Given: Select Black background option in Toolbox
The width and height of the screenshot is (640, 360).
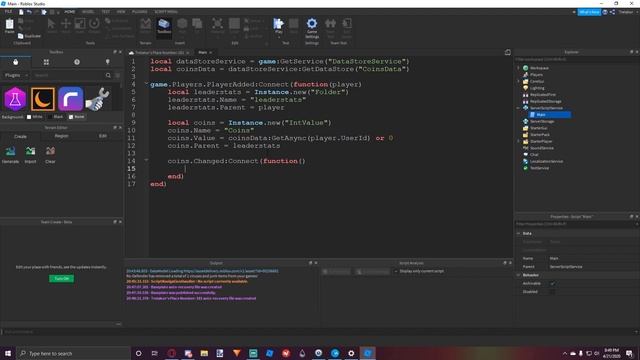Looking at the screenshot, I should [x=55, y=117].
